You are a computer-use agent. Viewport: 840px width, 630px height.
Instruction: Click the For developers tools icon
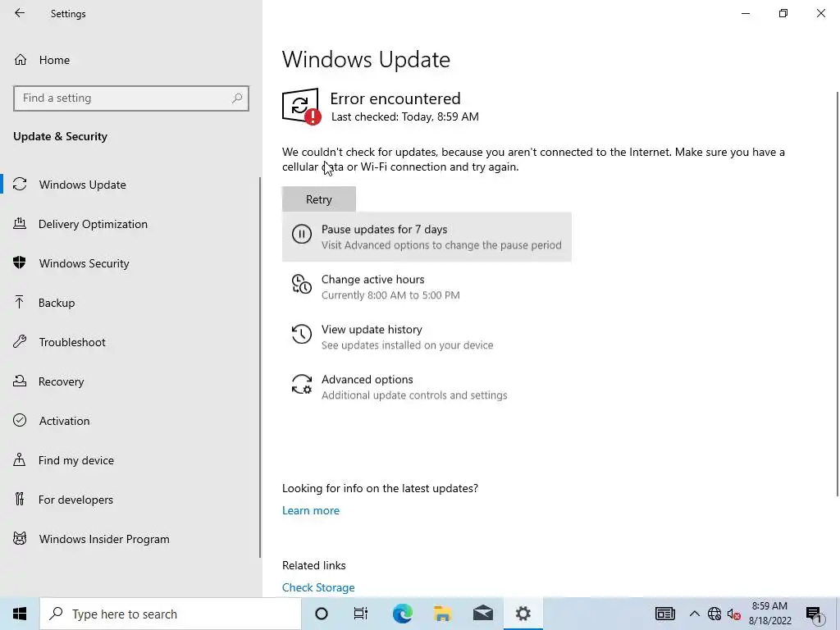tap(20, 500)
